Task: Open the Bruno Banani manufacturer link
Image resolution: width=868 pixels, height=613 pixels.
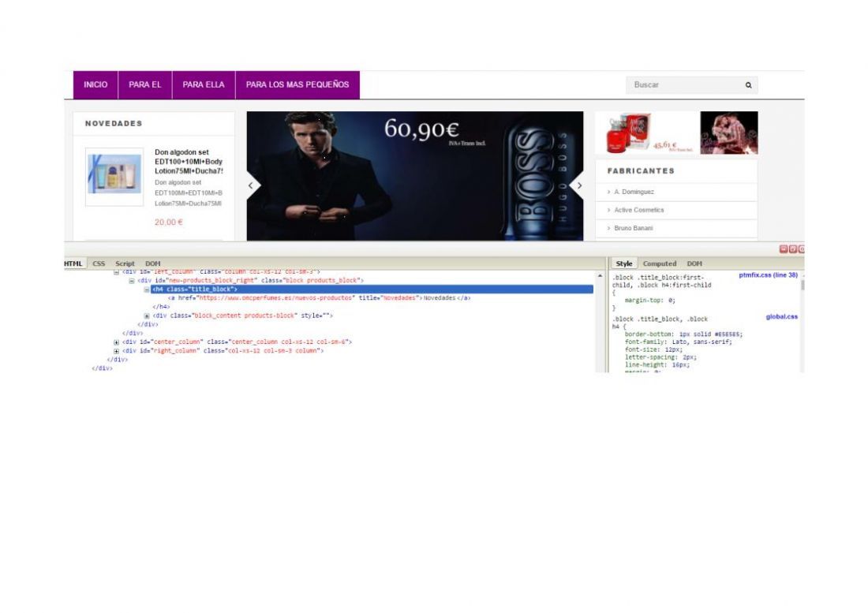Action: click(634, 229)
